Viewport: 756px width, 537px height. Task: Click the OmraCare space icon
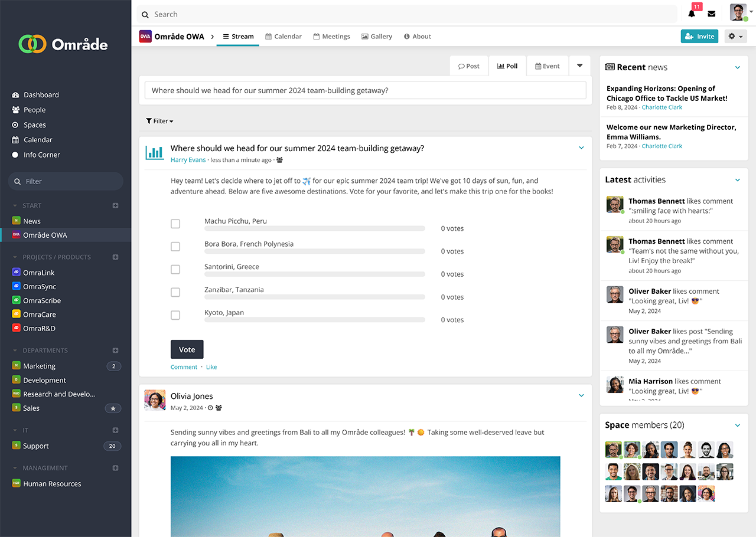[17, 315]
